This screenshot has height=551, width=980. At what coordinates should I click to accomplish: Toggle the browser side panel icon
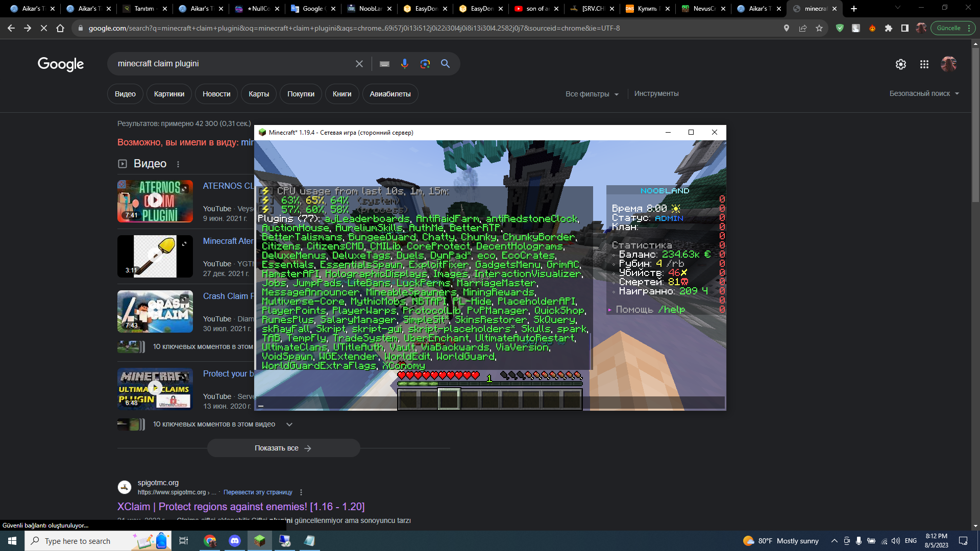pos(905,28)
